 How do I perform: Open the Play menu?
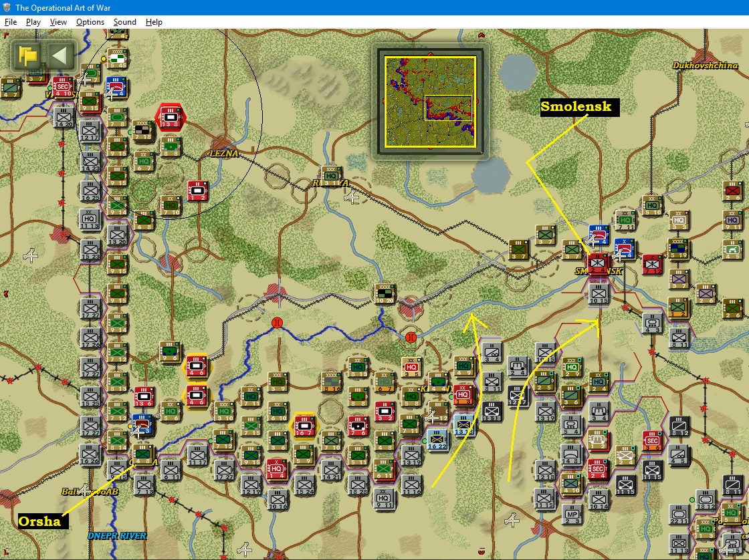click(x=33, y=22)
